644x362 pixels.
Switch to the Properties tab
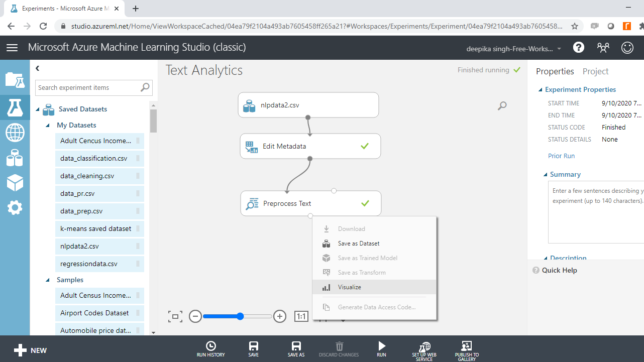pyautogui.click(x=555, y=71)
